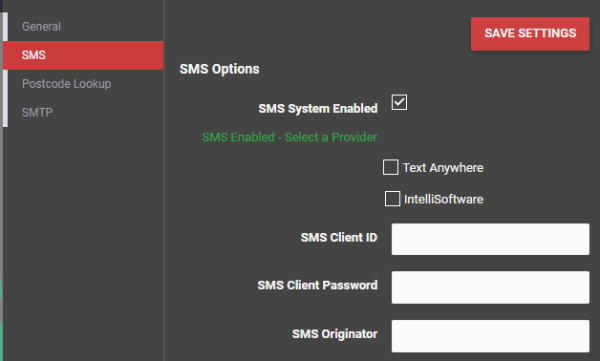600x361 pixels.
Task: Click the 'SMS Options' section heading
Action: [x=220, y=69]
